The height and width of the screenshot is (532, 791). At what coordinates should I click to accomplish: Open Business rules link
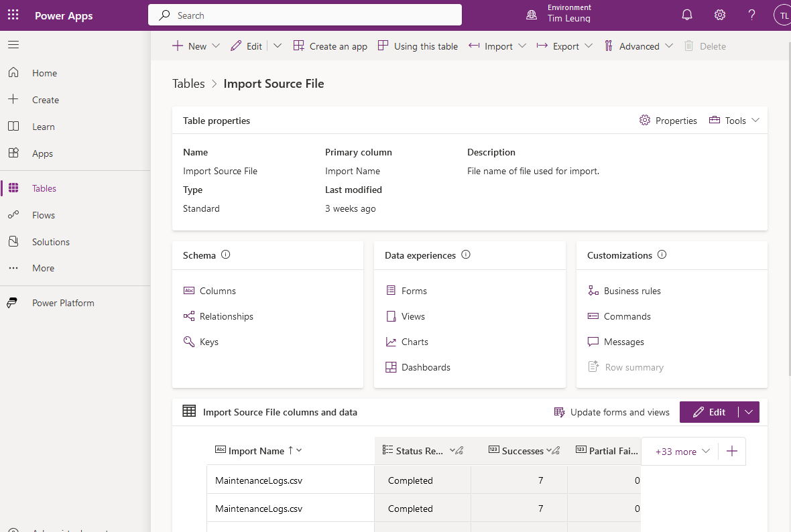point(632,291)
